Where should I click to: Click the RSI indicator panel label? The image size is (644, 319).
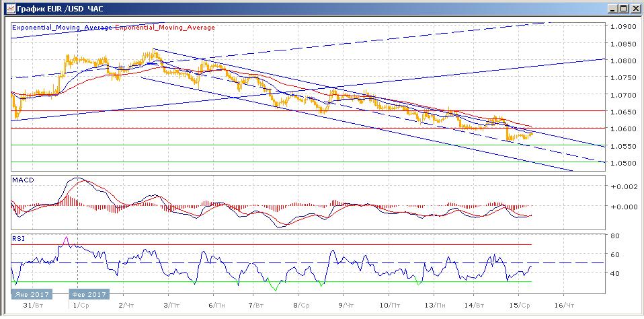pos(17,238)
